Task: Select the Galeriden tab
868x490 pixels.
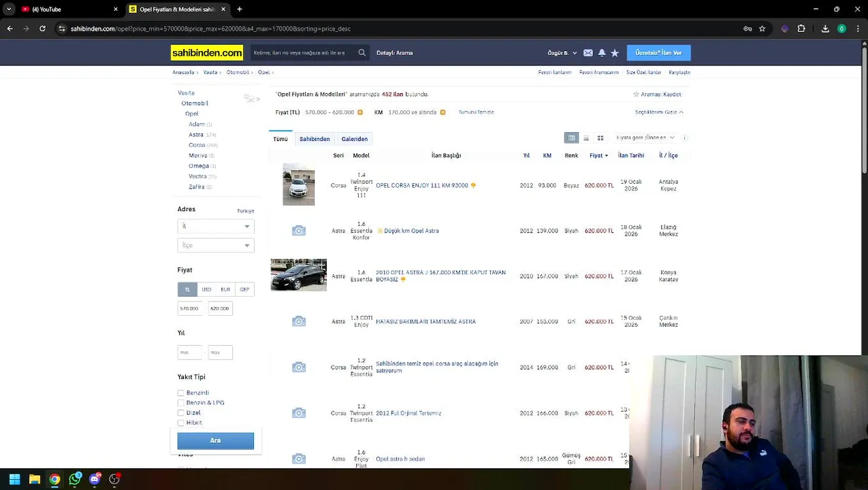Action: point(355,139)
